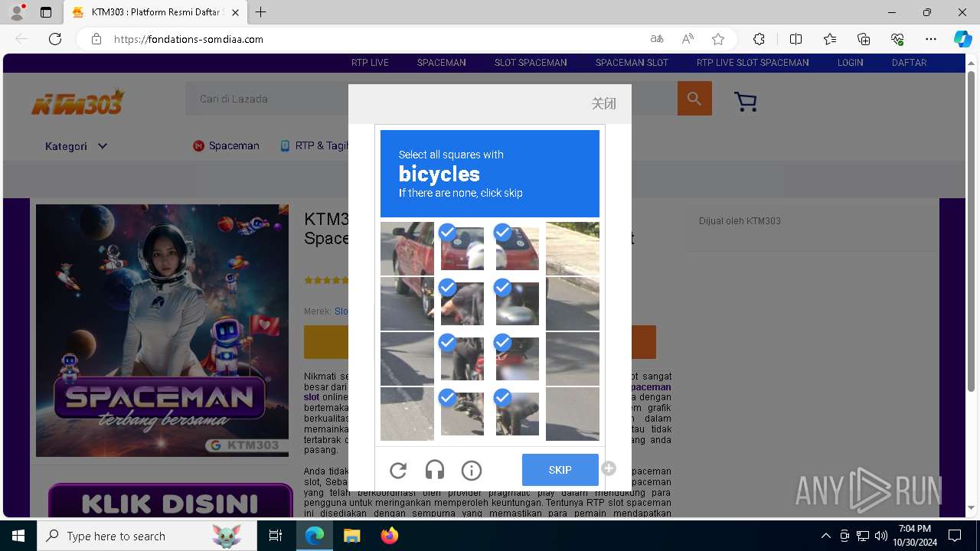
Task: Deselect third-row rider legs tile
Action: point(462,359)
